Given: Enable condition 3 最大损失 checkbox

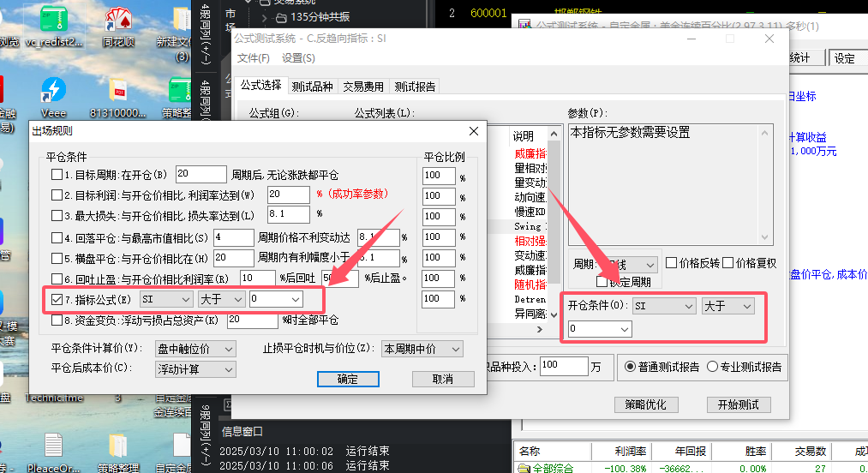Looking at the screenshot, I should tap(57, 215).
